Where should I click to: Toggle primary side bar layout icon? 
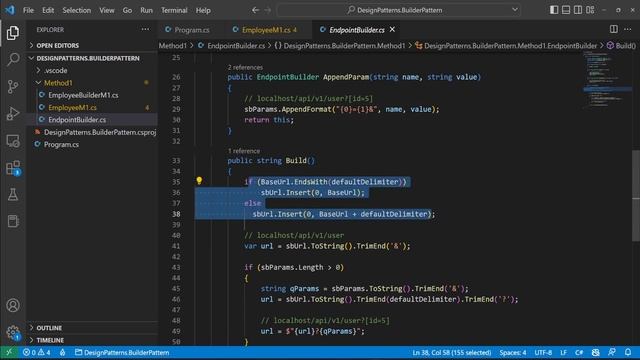click(553, 10)
